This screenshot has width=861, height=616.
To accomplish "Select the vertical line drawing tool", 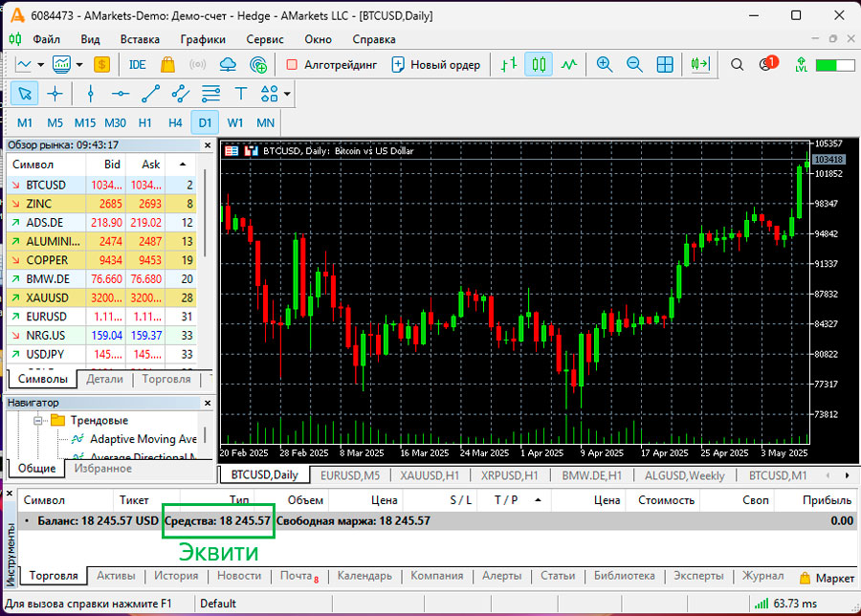I will pyautogui.click(x=91, y=94).
